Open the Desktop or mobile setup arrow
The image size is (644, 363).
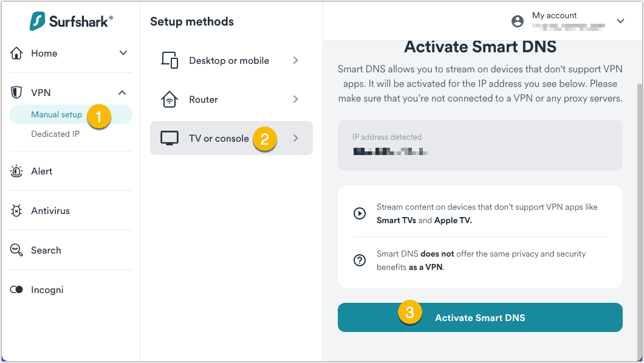point(296,60)
